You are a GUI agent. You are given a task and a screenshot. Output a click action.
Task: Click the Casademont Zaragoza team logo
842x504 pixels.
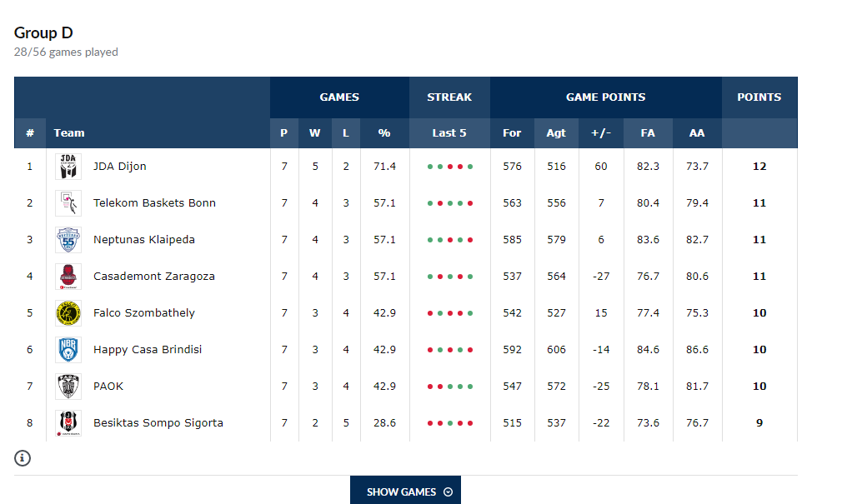click(x=68, y=277)
